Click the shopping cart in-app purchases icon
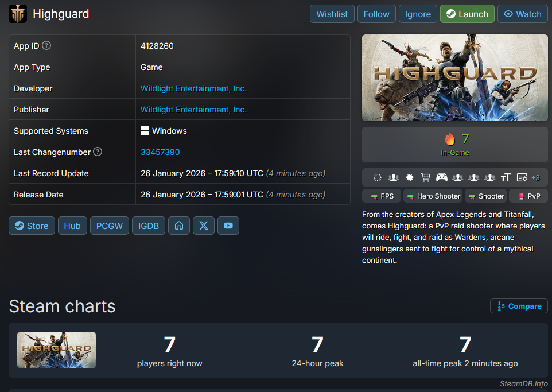 click(x=426, y=177)
